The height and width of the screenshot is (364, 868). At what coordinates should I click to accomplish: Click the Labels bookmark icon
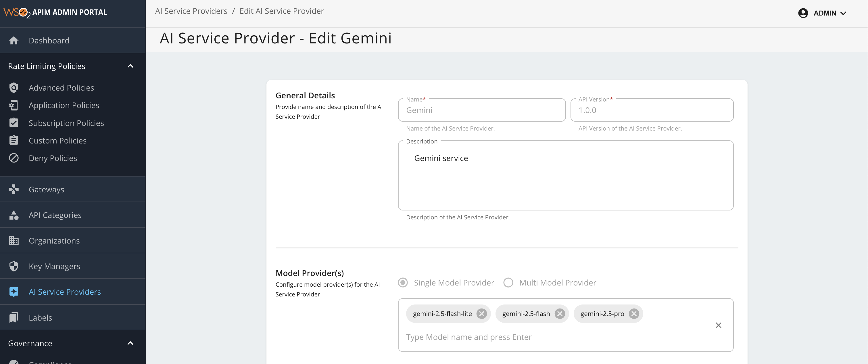coord(14,317)
